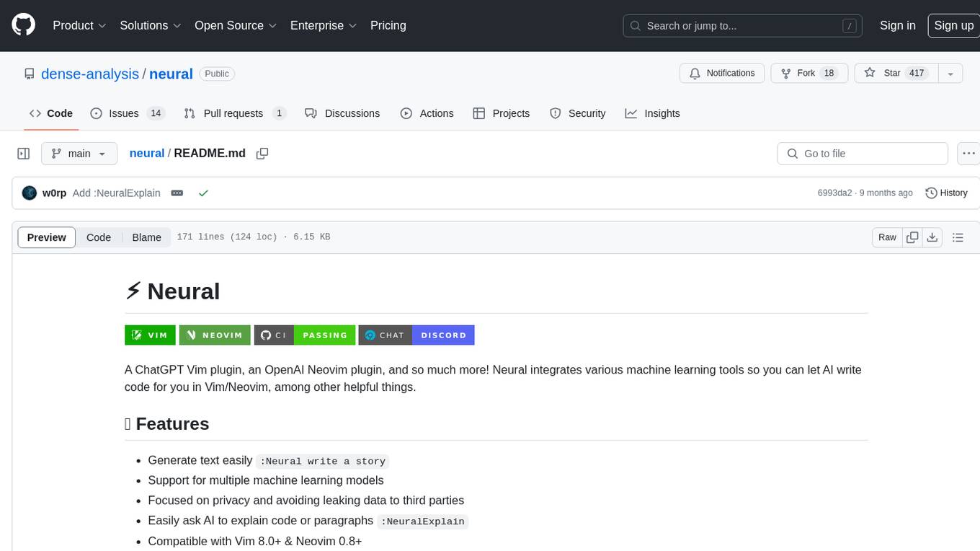Switch to the Pull requests tab
This screenshot has width=980, height=551.
tap(235, 113)
